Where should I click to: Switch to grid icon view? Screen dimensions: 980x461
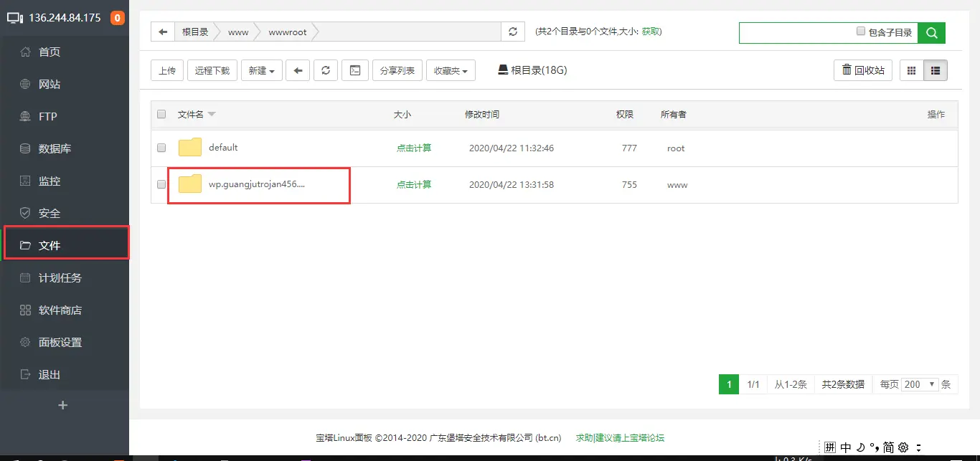pyautogui.click(x=912, y=70)
